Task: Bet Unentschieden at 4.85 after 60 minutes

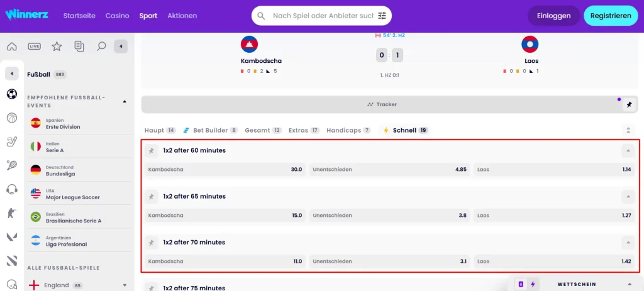Action: (389, 169)
